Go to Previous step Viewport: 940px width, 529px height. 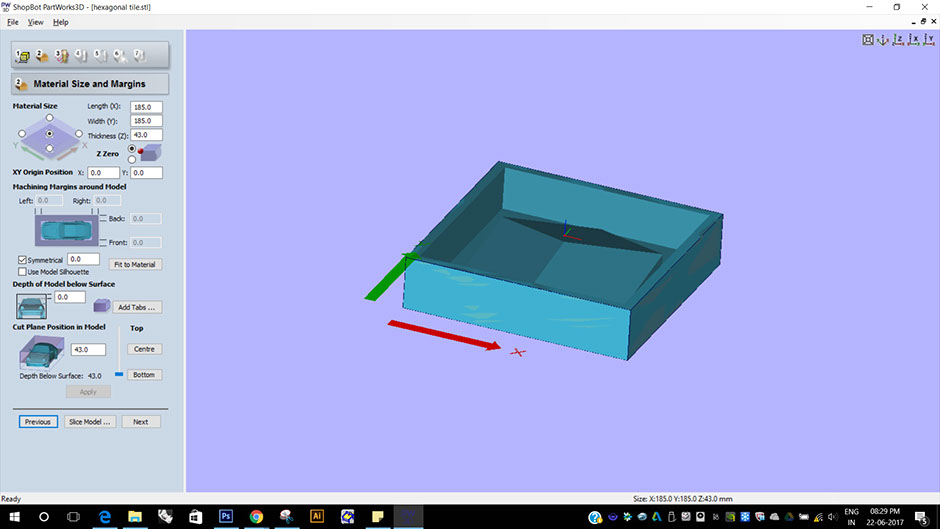(x=38, y=422)
